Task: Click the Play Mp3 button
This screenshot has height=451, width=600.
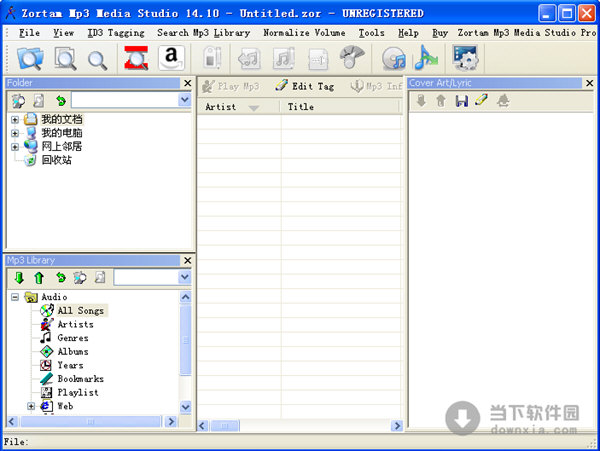Action: [x=231, y=86]
